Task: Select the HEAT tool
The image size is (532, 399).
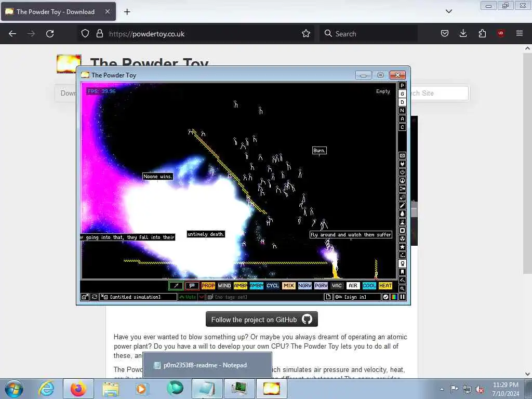Action: [x=385, y=286]
